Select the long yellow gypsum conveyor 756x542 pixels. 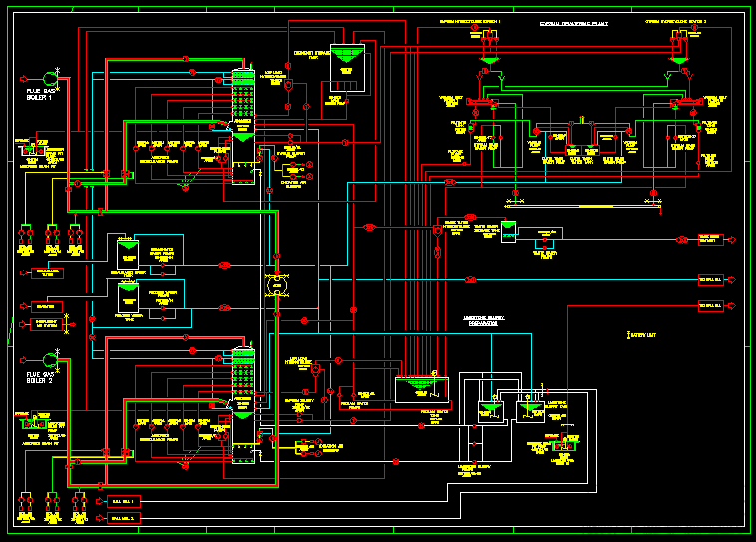[x=582, y=206]
